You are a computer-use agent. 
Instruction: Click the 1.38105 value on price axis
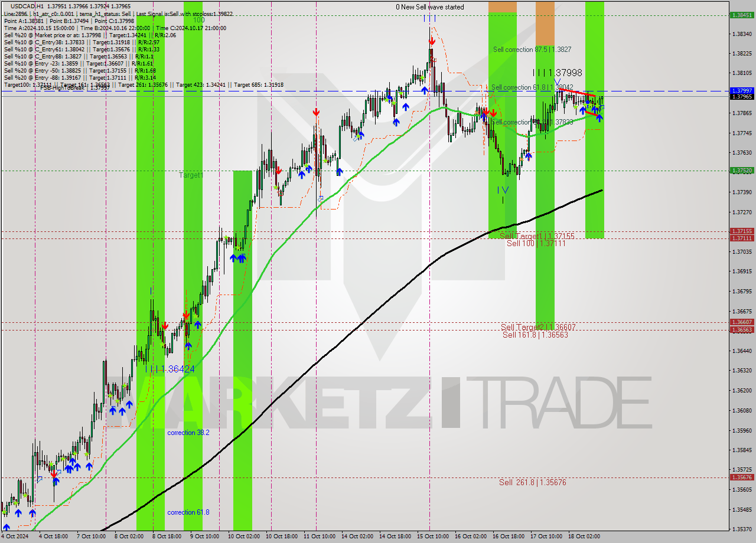(x=741, y=73)
